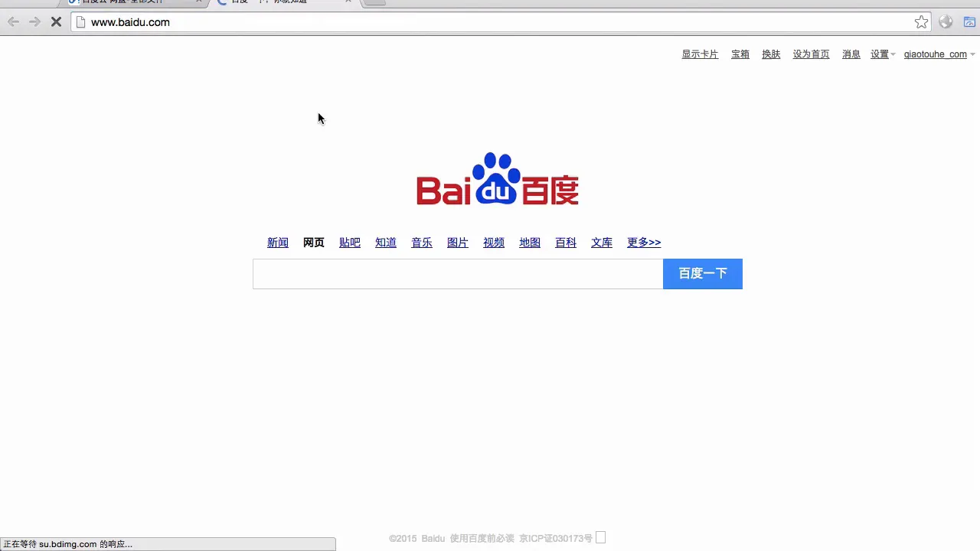Image resolution: width=980 pixels, height=551 pixels.
Task: Open 文库 link
Action: tap(602, 243)
